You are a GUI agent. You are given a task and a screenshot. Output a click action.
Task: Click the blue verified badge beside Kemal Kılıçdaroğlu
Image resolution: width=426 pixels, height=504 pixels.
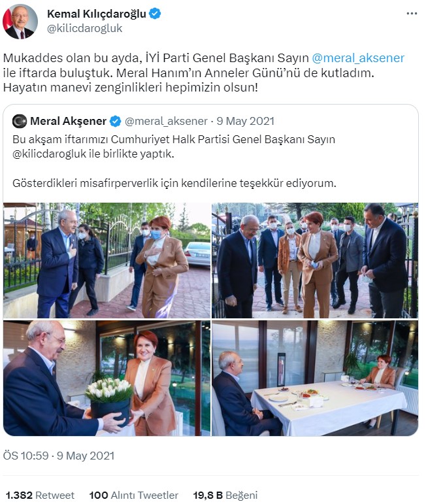point(155,14)
